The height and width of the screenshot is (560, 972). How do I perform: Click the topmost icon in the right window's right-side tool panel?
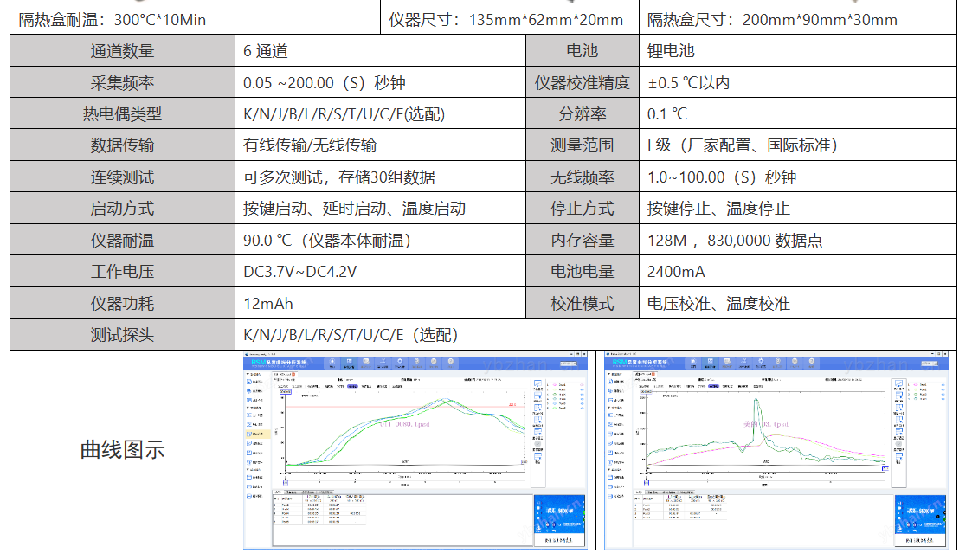[898, 383]
